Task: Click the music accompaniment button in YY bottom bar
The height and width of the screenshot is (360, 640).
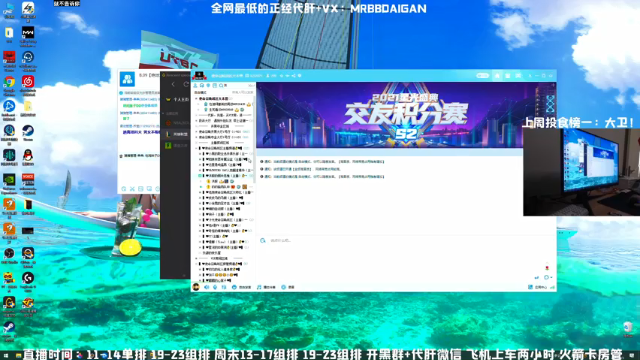Action: point(266,287)
